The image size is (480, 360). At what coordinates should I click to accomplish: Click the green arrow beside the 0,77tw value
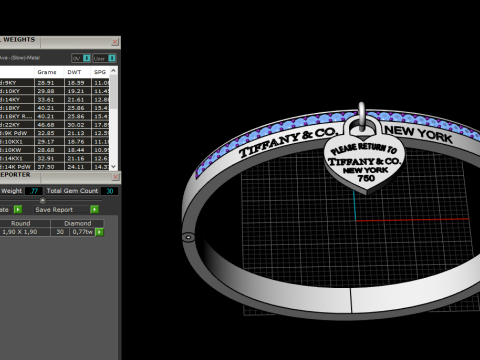(x=99, y=232)
